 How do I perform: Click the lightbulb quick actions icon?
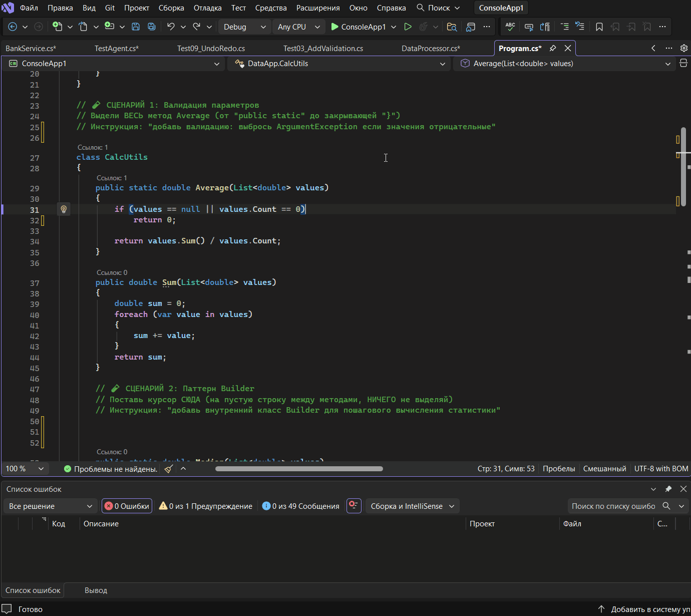[64, 209]
